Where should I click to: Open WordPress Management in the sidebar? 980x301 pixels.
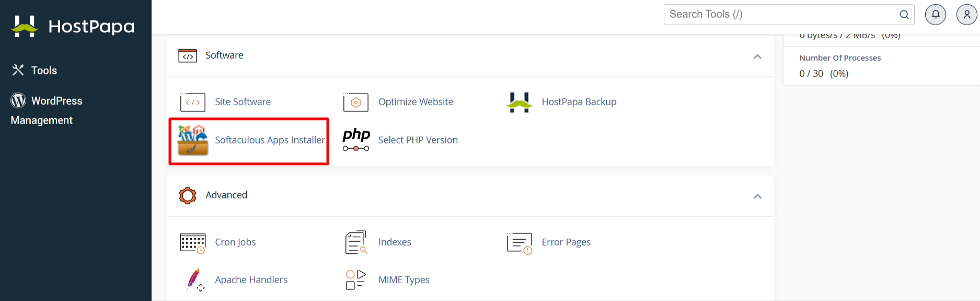point(47,110)
